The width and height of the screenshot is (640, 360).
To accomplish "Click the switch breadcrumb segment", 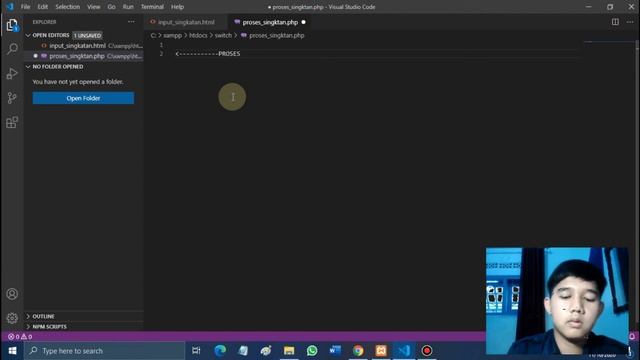I will [x=223, y=36].
